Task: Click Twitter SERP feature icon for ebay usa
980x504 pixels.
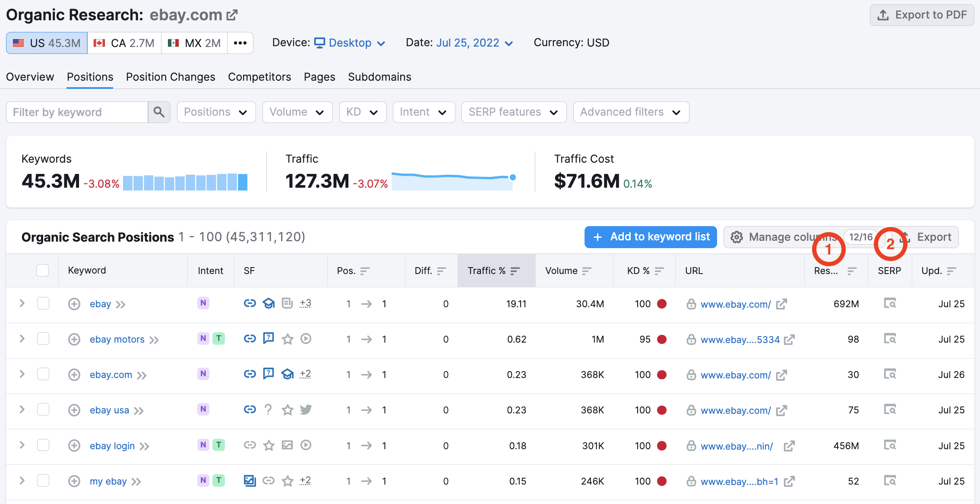Action: [306, 409]
